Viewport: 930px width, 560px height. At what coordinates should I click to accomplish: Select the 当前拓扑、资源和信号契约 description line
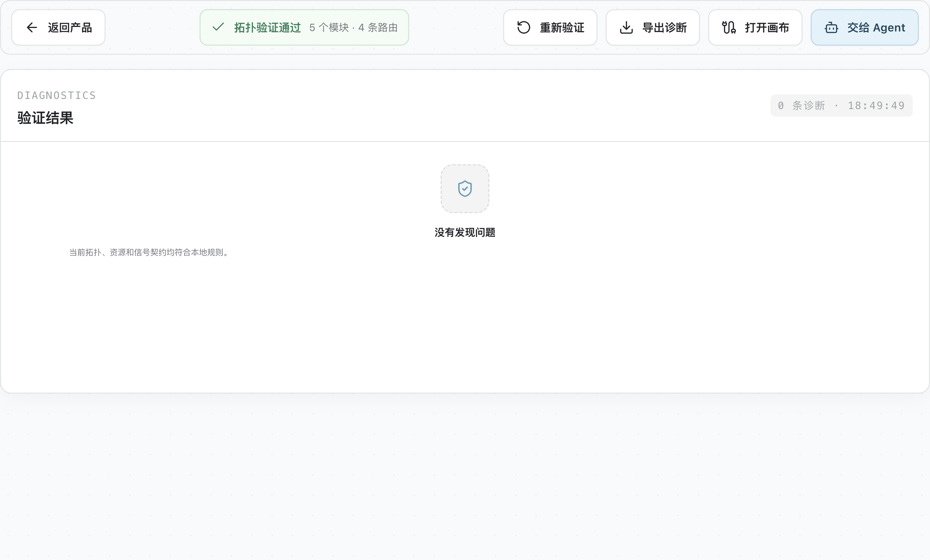point(149,252)
